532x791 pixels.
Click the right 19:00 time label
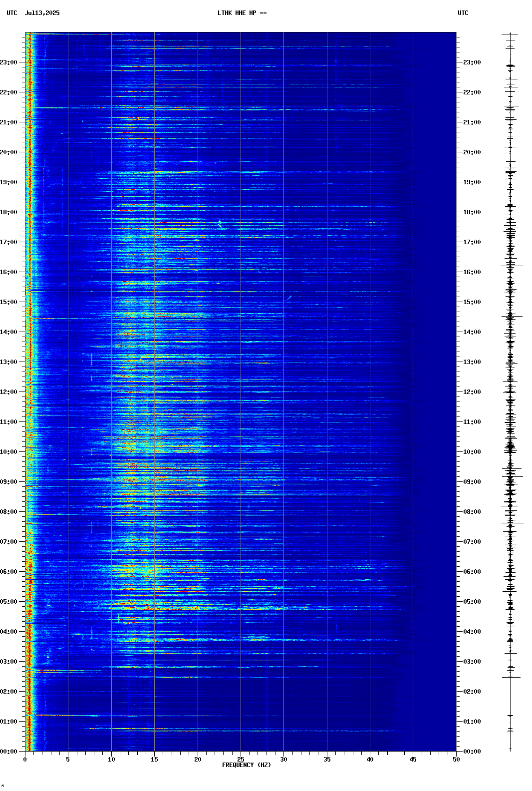(472, 182)
